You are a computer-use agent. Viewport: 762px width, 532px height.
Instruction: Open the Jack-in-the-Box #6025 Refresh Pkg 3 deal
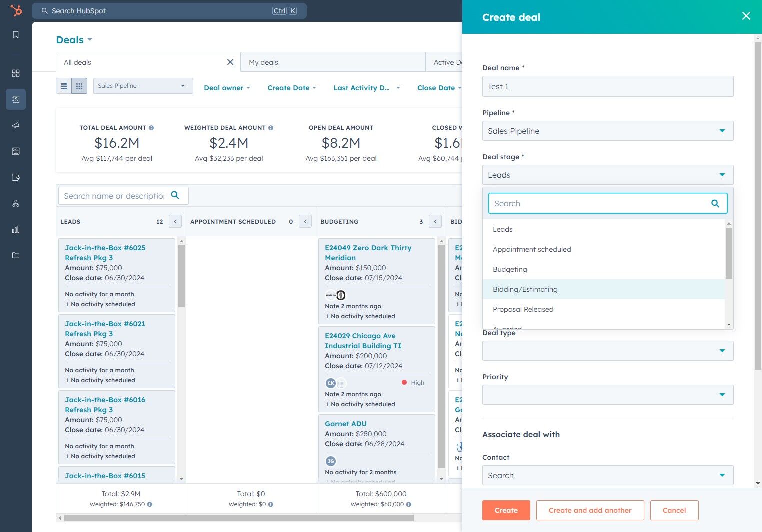click(x=105, y=253)
